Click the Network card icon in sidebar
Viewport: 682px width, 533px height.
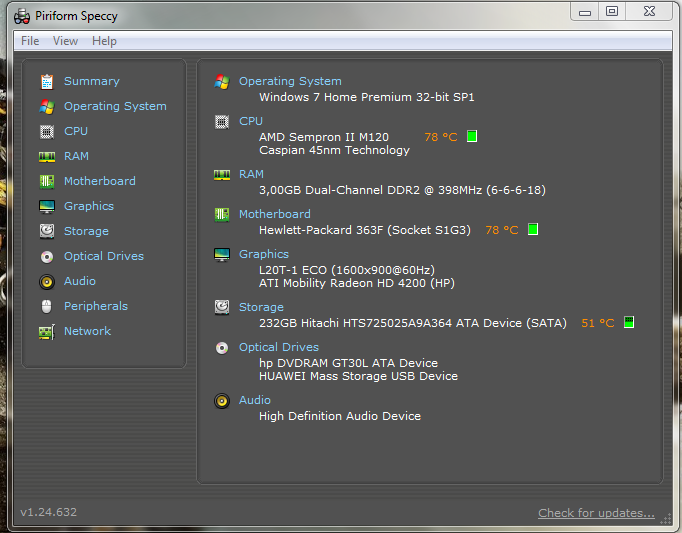(47, 332)
